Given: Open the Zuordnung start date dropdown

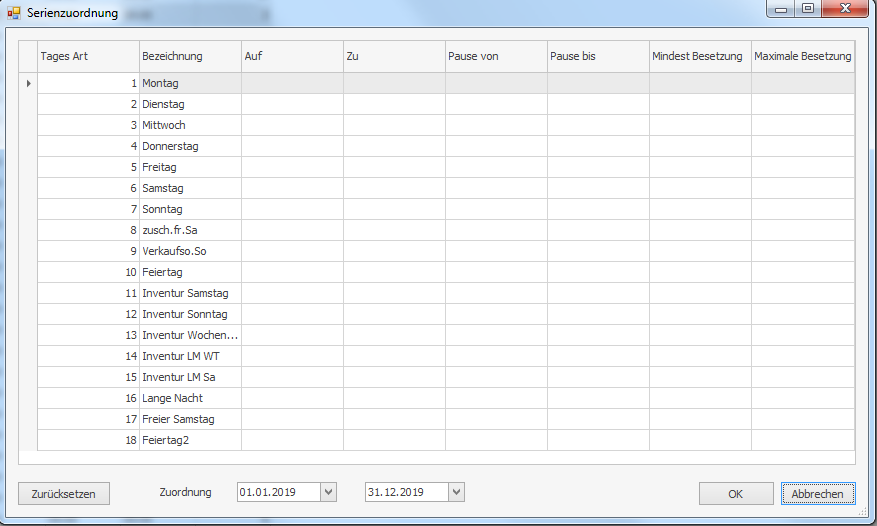Looking at the screenshot, I should (328, 492).
